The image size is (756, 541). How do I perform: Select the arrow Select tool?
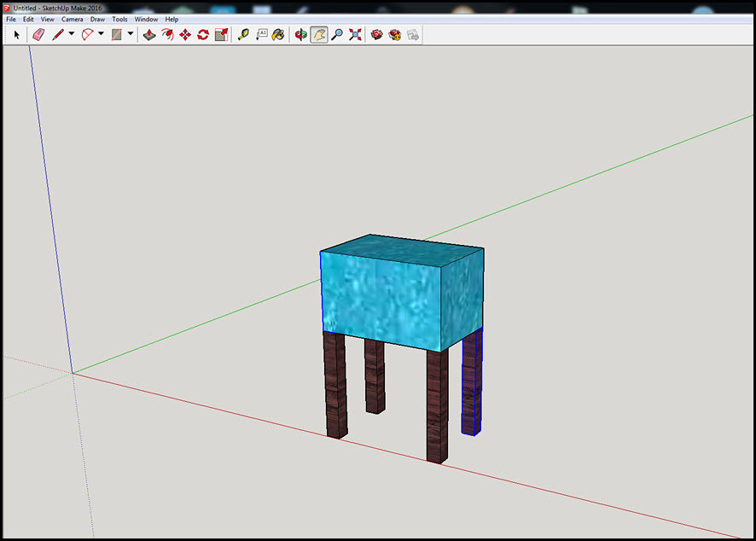click(x=16, y=35)
